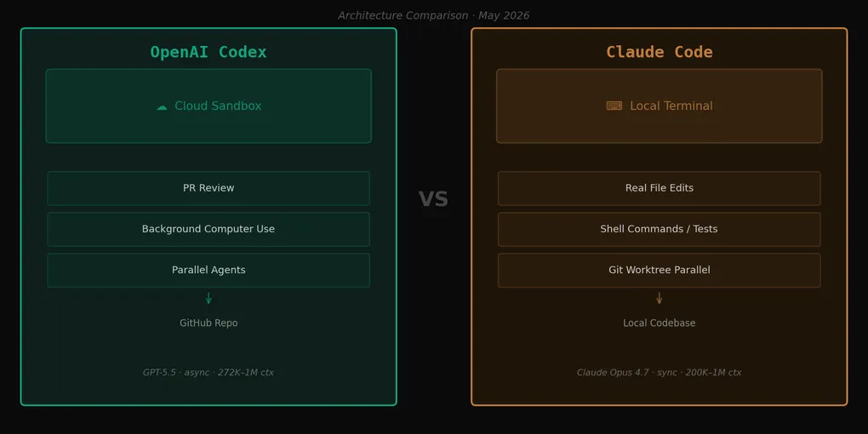Click the Claude Opus 4.7 sync footnote
Viewport: 868px width, 434px height.
tap(660, 373)
